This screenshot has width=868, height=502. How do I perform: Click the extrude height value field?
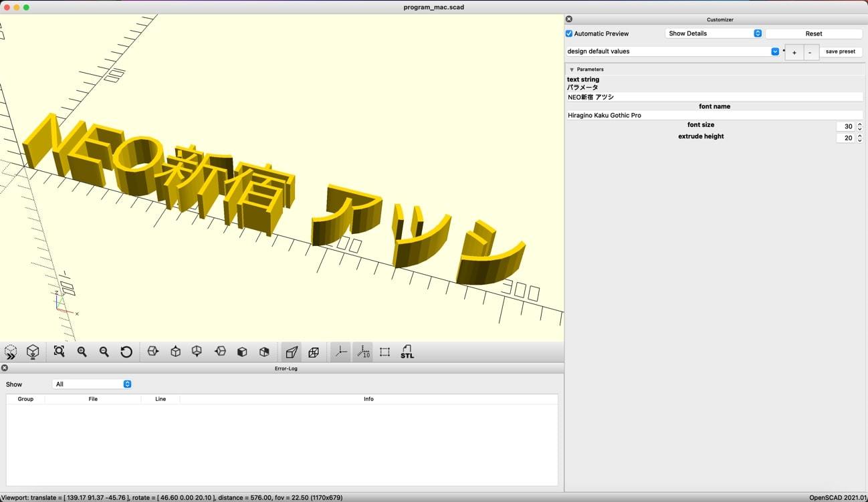pos(845,138)
